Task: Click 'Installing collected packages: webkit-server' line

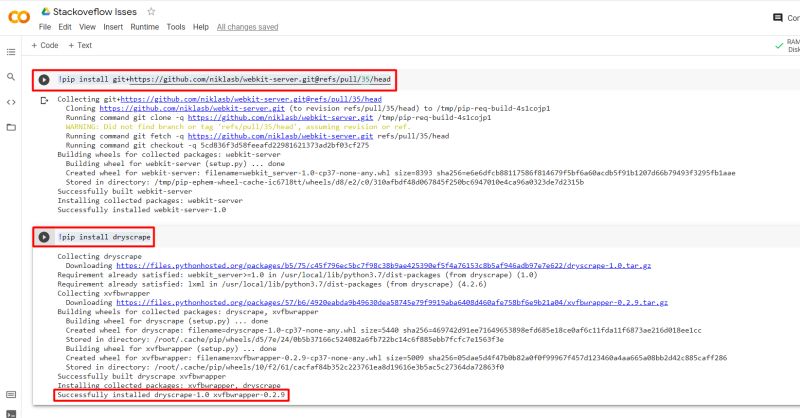Action: tap(150, 201)
